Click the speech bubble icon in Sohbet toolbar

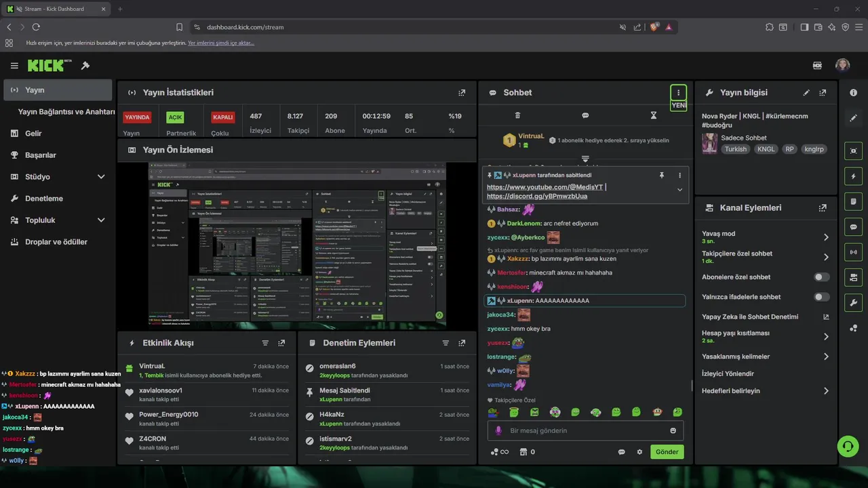tap(585, 115)
